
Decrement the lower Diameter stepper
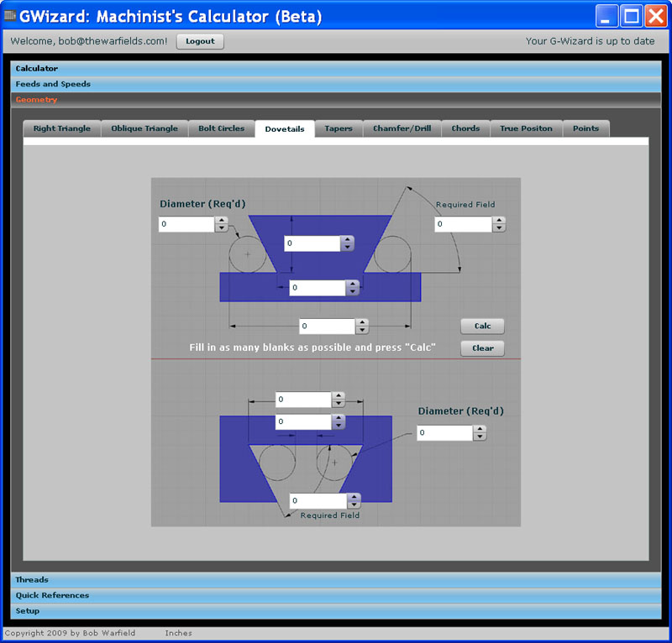tap(480, 437)
